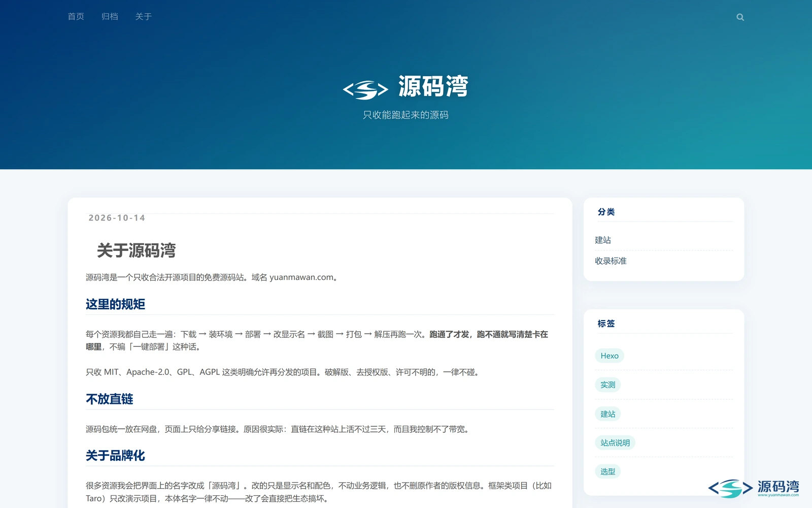Open the post title 关于源码湾
812x508 pixels.
(136, 250)
